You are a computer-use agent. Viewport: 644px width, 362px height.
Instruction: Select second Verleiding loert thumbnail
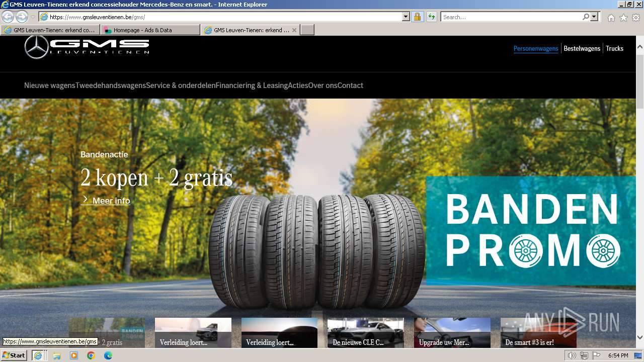tap(279, 333)
